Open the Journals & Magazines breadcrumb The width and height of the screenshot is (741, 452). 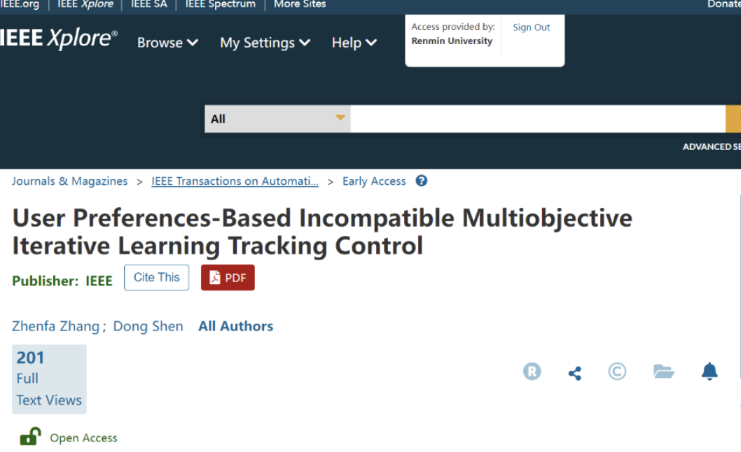click(70, 181)
